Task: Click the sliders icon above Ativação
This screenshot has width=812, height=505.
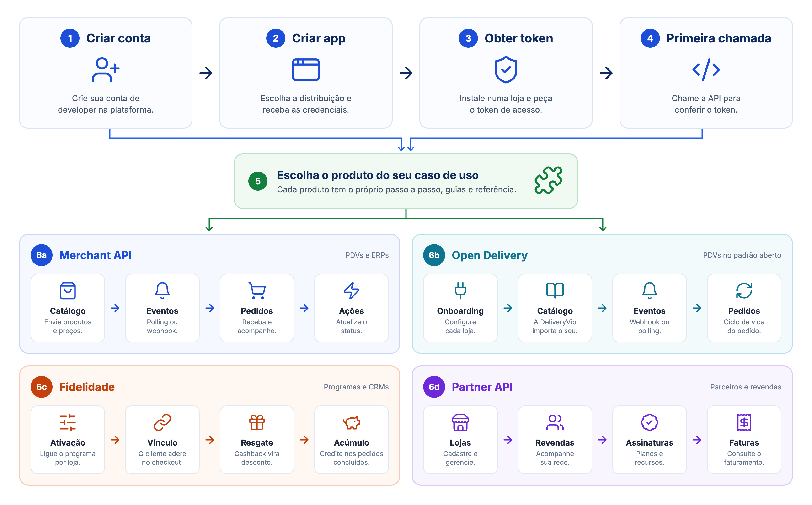Action: click(68, 422)
